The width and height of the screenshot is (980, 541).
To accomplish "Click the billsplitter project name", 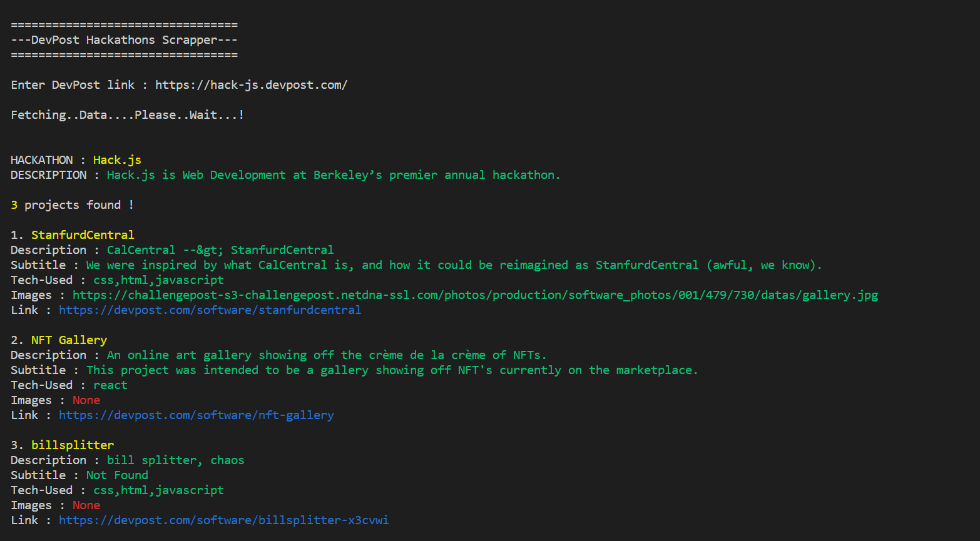I will (73, 445).
